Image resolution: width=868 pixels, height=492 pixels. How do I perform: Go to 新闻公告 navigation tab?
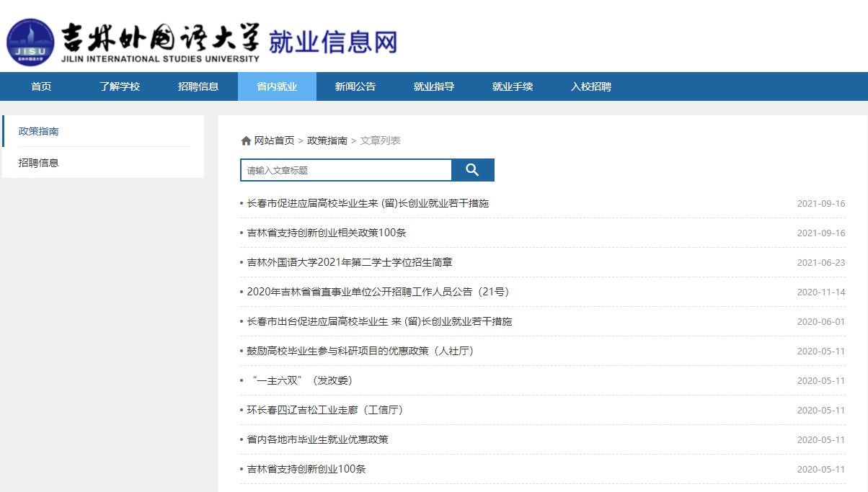(355, 86)
